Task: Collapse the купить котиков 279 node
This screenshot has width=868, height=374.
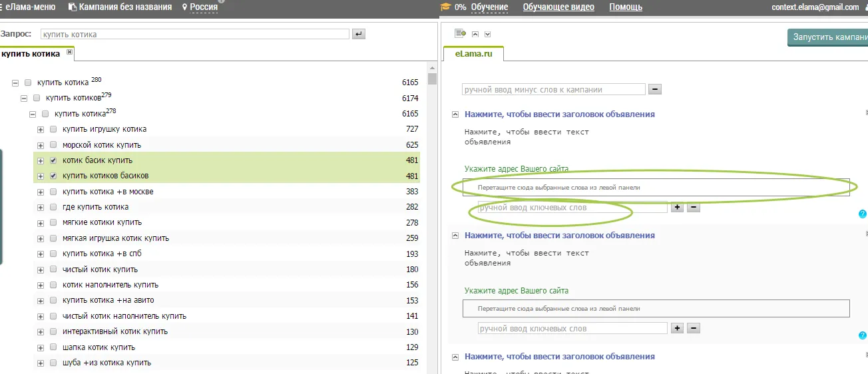Action: 24,98
